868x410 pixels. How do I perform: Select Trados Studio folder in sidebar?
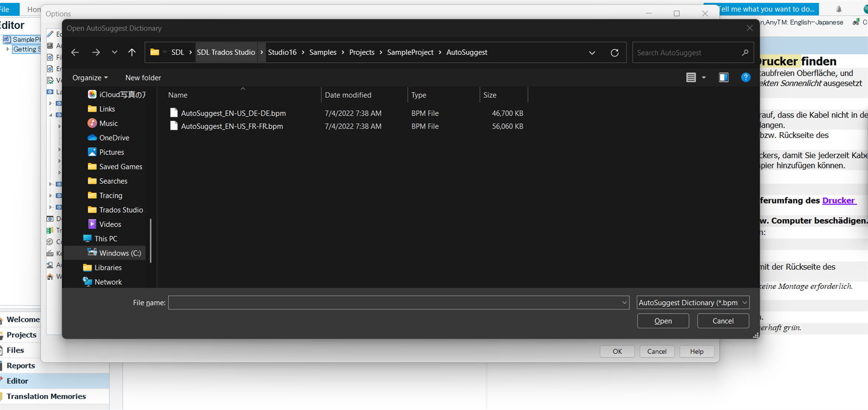click(115, 210)
